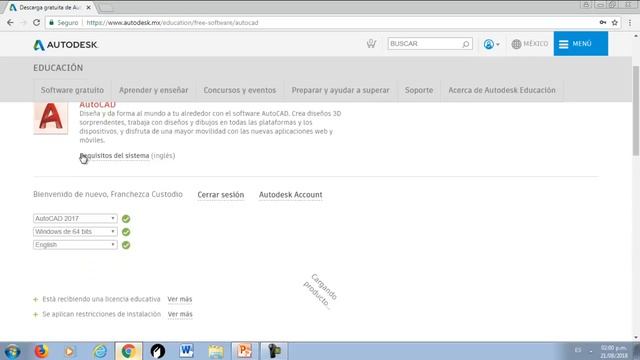Open Autodesk Account link
640x360 pixels.
(291, 195)
